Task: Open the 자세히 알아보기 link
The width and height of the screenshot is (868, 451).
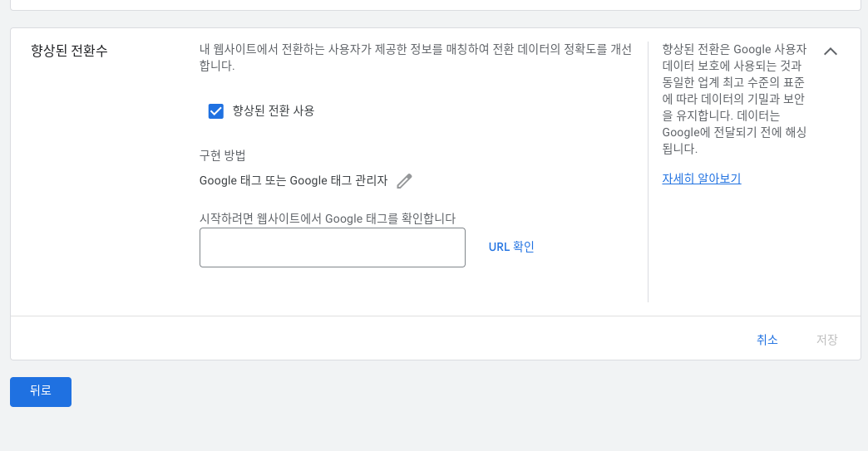Action: coord(702,179)
